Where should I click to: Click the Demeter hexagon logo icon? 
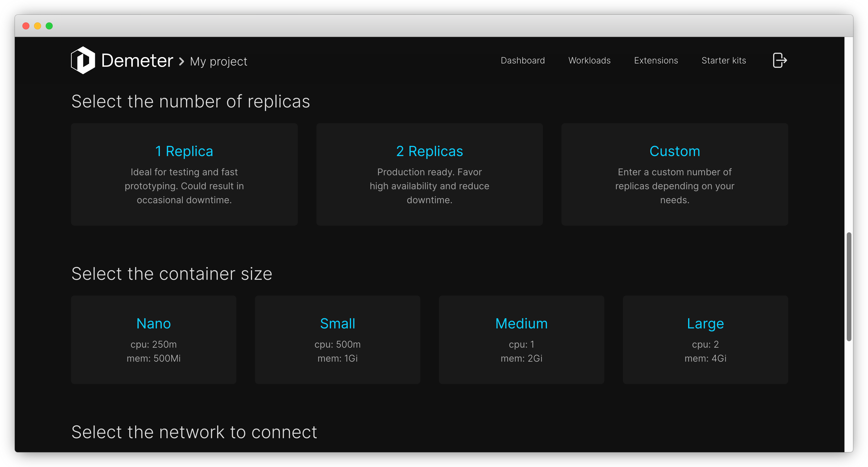tap(83, 60)
